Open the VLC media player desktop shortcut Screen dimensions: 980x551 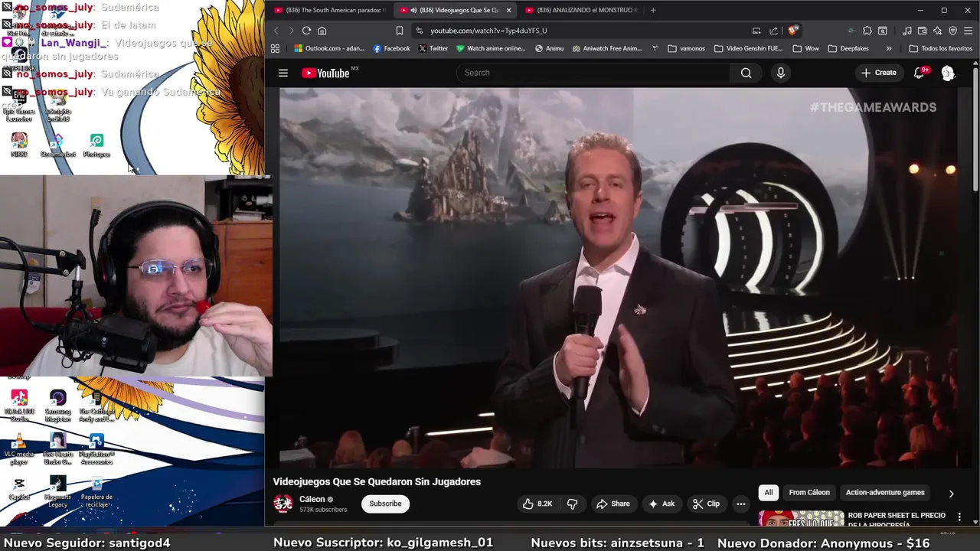pos(19,450)
